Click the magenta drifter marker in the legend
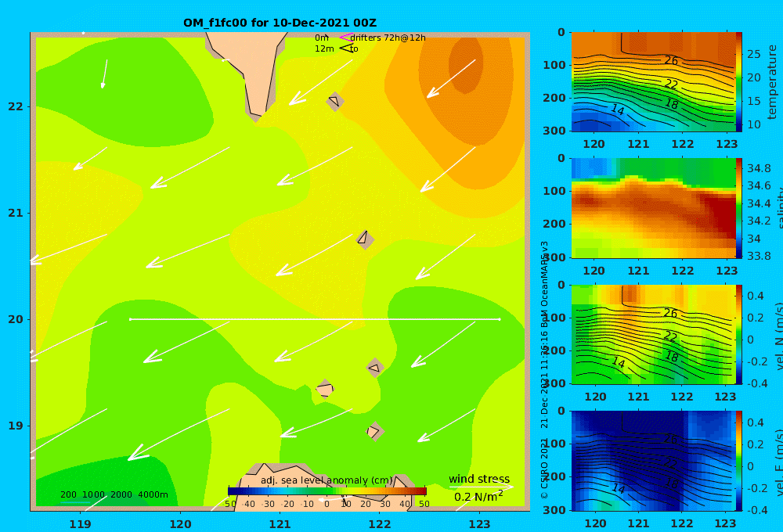This screenshot has height=532, width=783. click(x=347, y=38)
